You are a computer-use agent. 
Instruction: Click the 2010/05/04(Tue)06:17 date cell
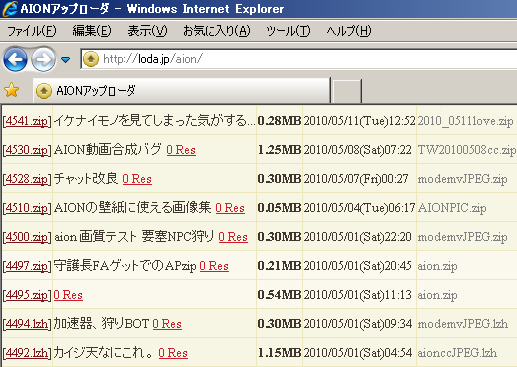(359, 208)
